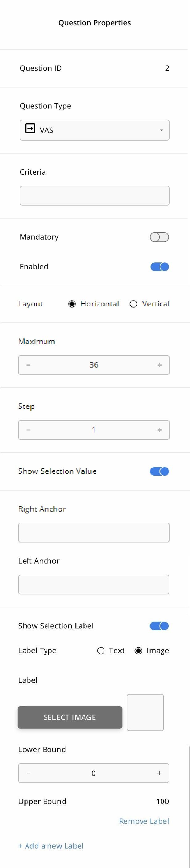Click the SELECT IMAGE button
Viewport: 190px width, 868px height.
pyautogui.click(x=70, y=717)
